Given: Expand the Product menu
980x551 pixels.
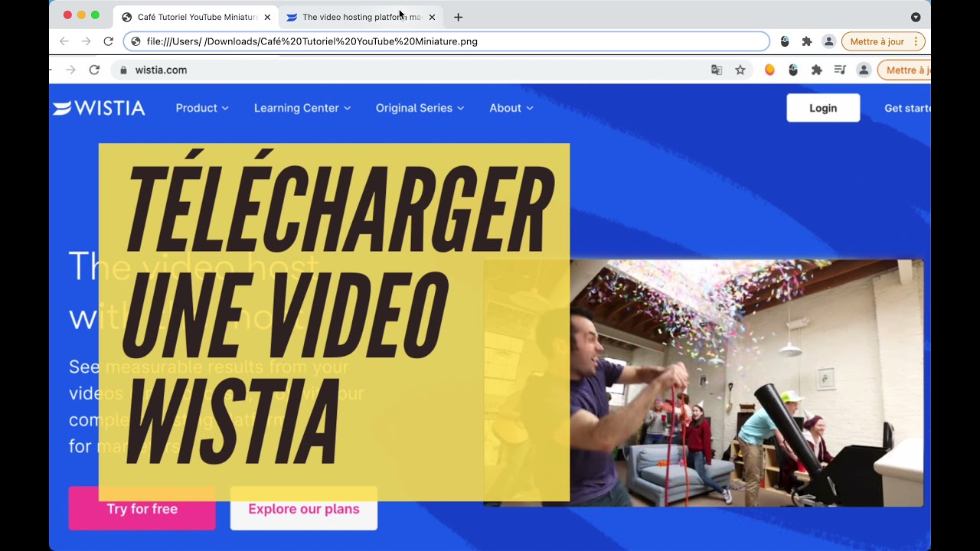Looking at the screenshot, I should pyautogui.click(x=202, y=108).
